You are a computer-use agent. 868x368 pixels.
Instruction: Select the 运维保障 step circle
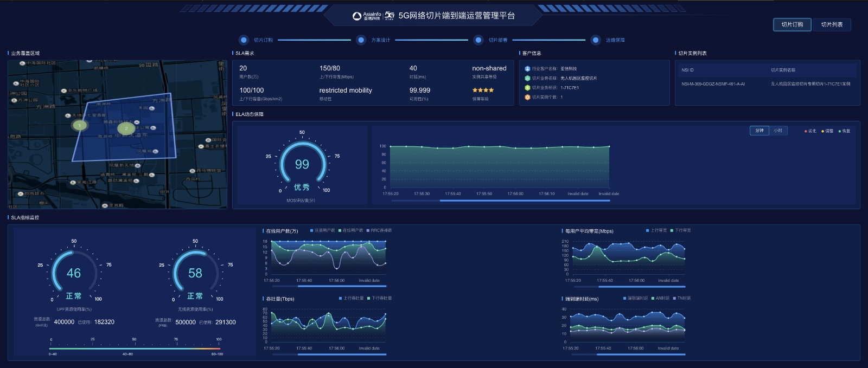click(596, 40)
